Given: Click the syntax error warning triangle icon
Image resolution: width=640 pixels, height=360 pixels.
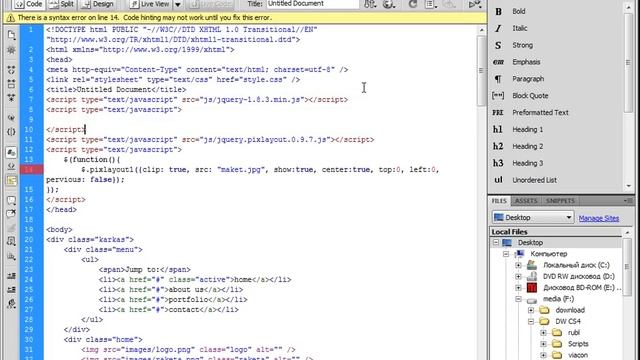Looking at the screenshot, I should coord(11,18).
